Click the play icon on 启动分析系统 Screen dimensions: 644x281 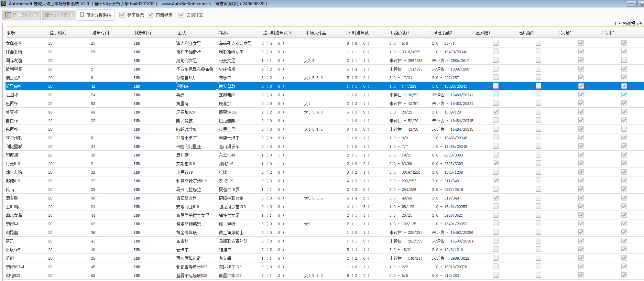(9, 15)
